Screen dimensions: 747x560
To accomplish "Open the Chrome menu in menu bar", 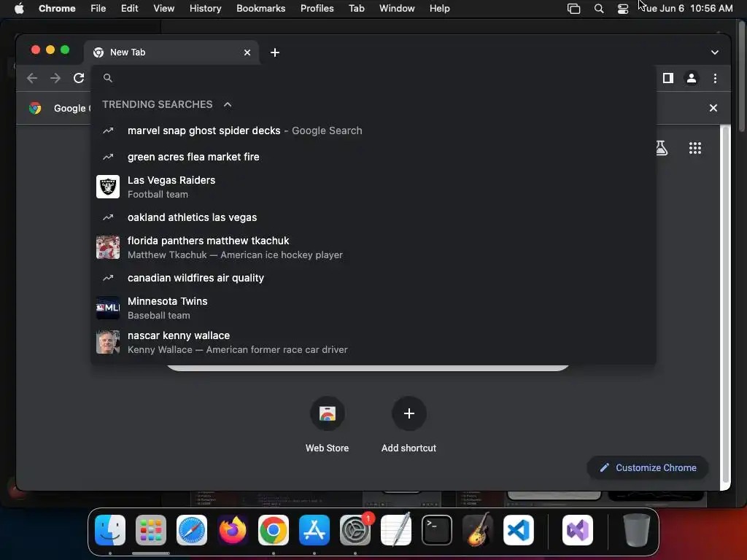I will (57, 9).
